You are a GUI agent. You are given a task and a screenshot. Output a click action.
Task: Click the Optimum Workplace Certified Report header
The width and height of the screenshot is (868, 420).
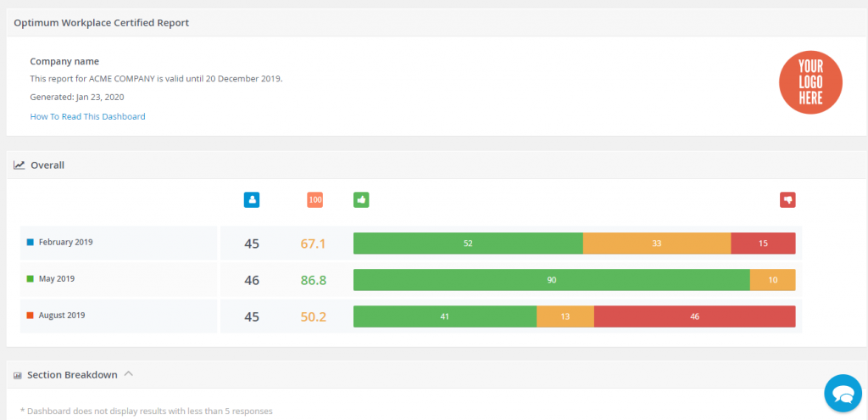click(101, 23)
